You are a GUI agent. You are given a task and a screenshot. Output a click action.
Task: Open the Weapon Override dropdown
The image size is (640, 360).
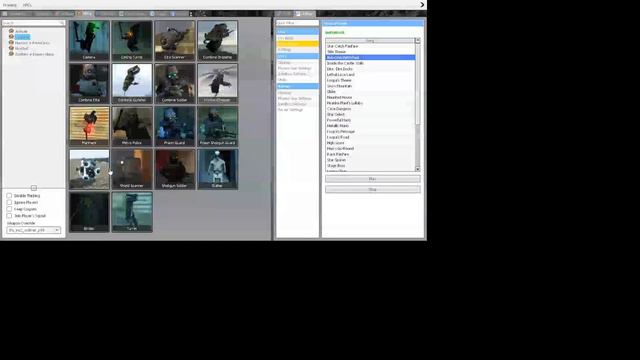pyautogui.click(x=33, y=230)
